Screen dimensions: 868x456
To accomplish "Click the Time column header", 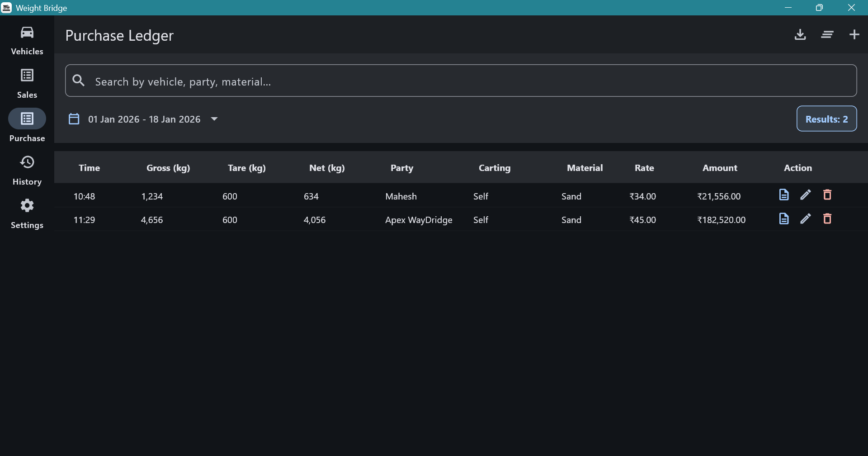I will point(89,168).
